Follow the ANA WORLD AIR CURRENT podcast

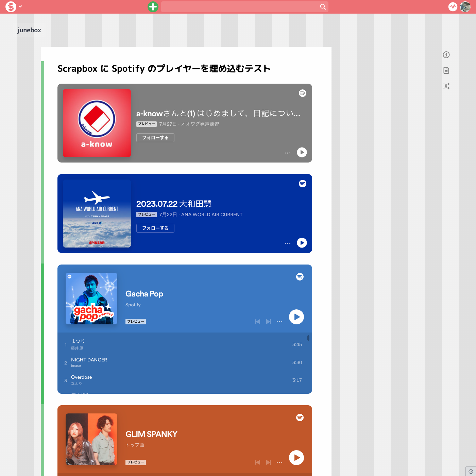click(x=155, y=228)
